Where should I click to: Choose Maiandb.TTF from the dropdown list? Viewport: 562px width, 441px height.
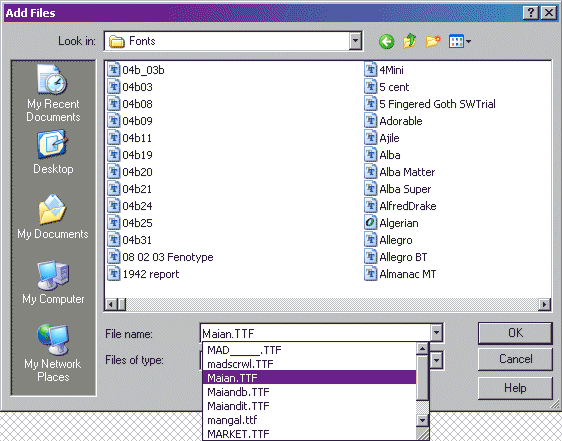[309, 392]
